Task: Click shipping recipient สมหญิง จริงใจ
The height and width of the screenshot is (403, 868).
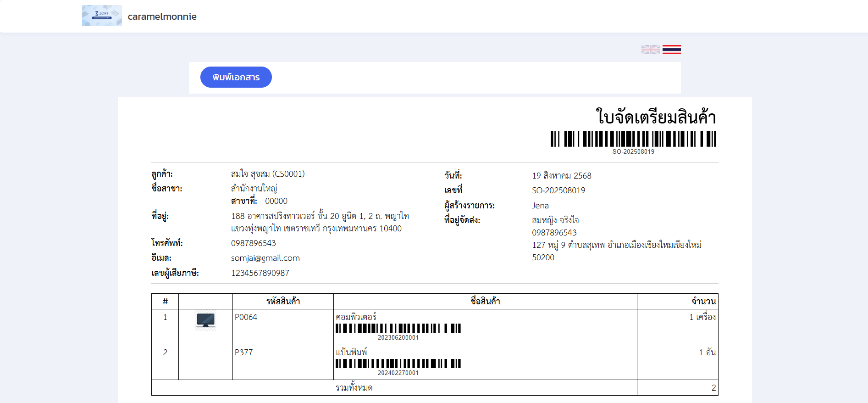Action: [x=555, y=220]
